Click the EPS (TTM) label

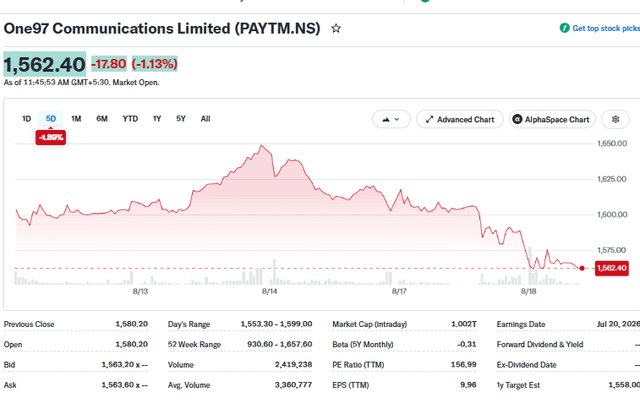tap(351, 385)
